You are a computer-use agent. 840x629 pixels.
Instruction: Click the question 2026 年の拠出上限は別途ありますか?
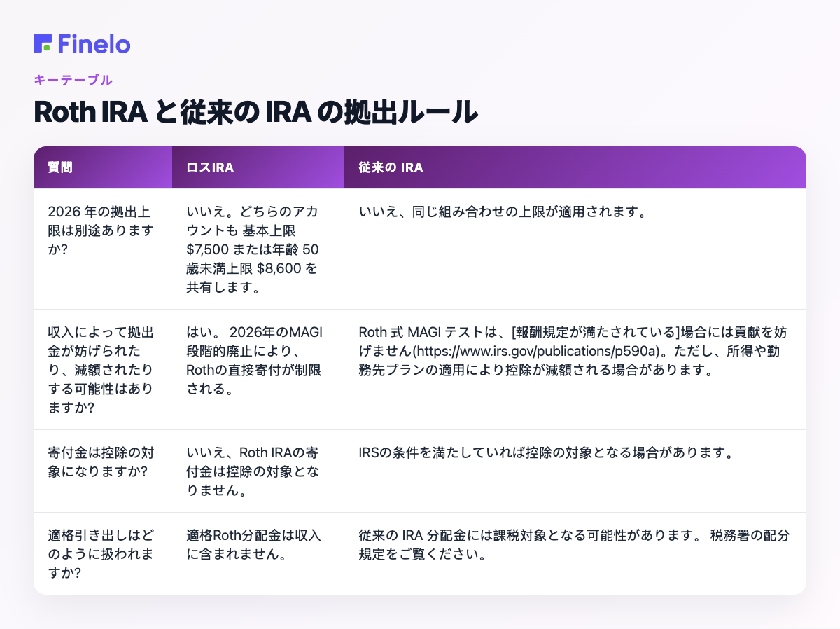101,230
